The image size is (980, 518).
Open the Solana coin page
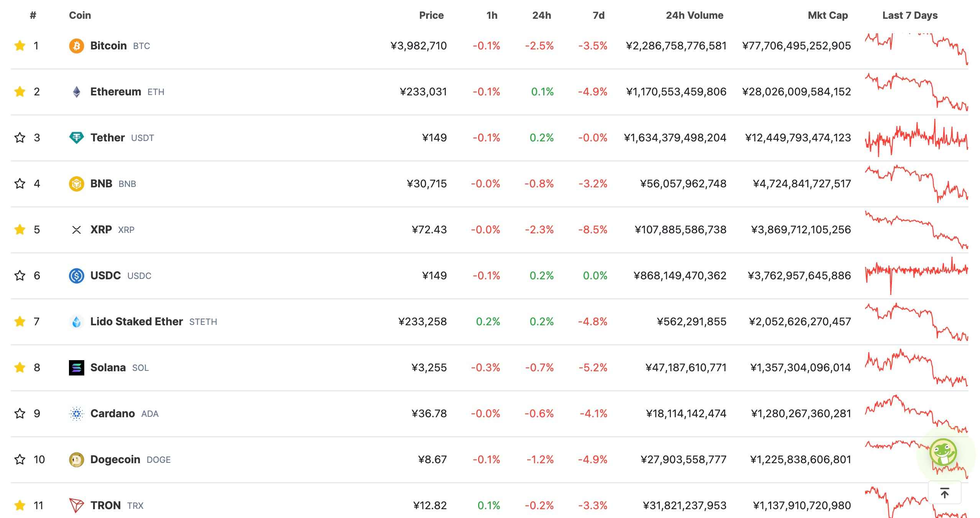pos(108,368)
